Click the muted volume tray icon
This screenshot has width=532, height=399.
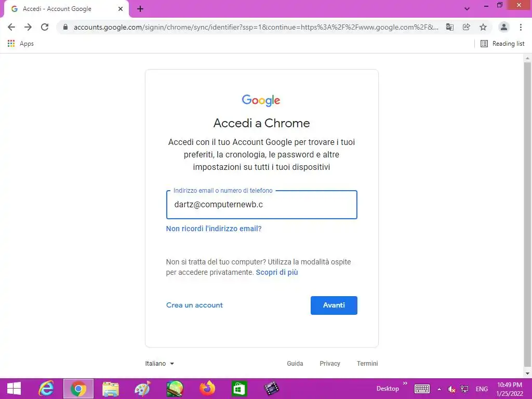pos(451,389)
